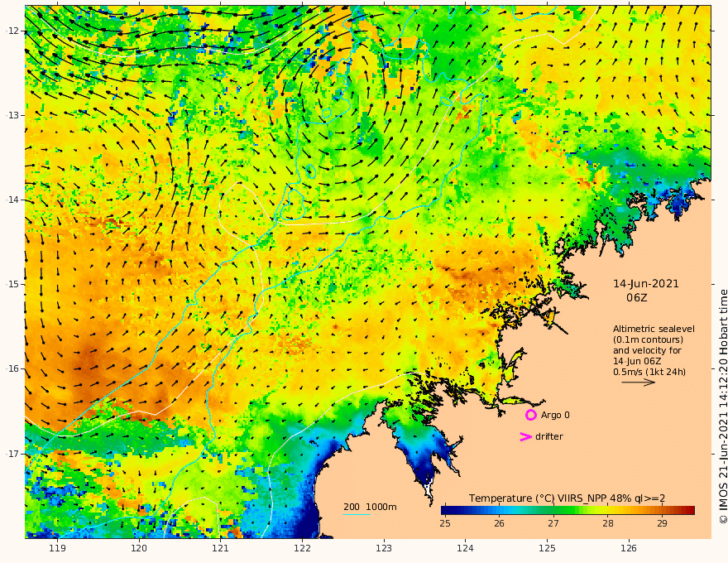Click the 25 value on temperature scale
This screenshot has height=563, width=728.
(445, 523)
